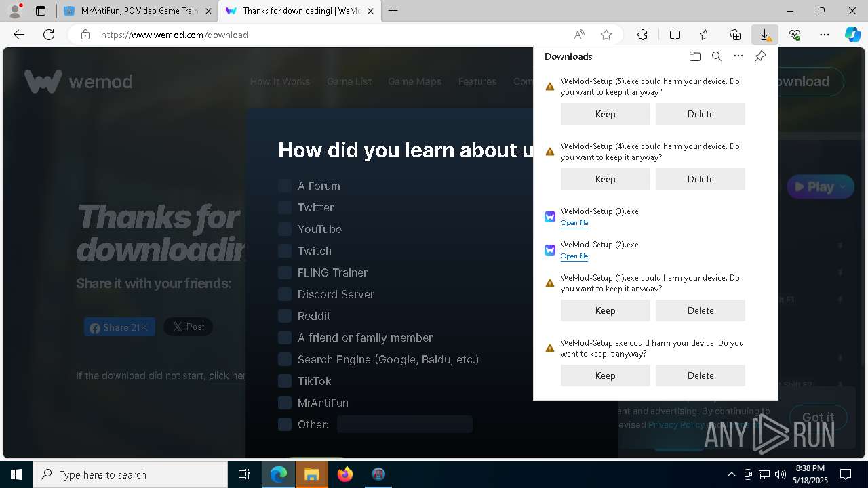Open Edge Settings and more menu

(x=825, y=35)
